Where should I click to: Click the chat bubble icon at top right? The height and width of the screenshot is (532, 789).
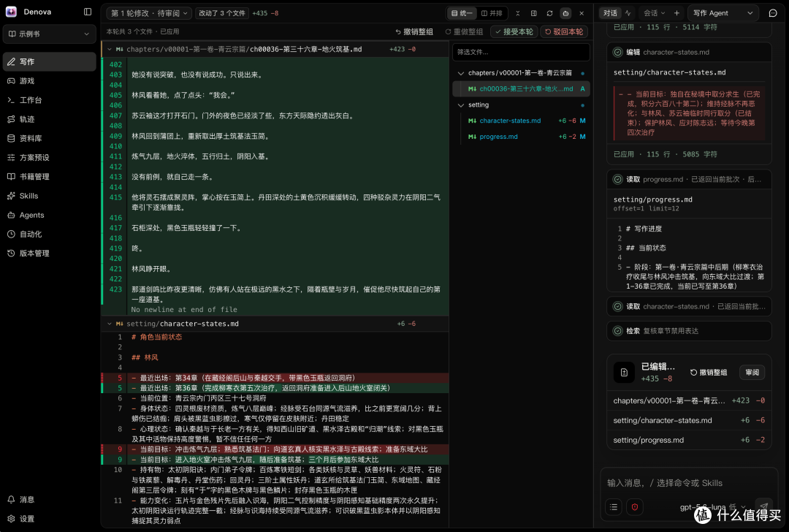tap(774, 13)
